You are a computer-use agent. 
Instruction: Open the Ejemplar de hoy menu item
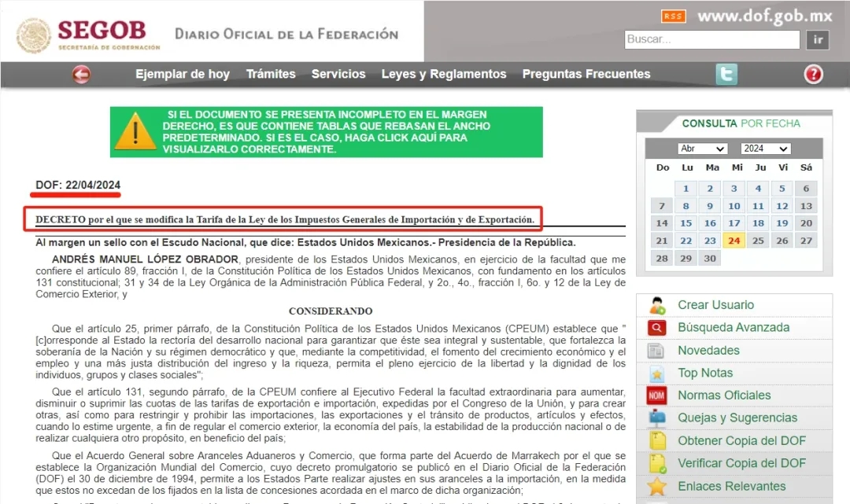coord(183,74)
